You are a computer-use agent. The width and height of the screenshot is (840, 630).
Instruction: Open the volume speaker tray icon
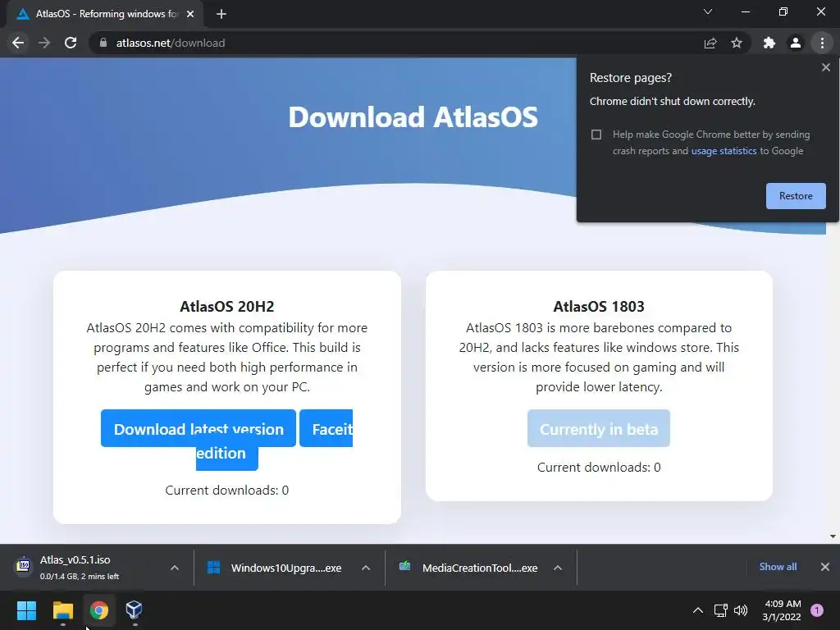click(741, 610)
